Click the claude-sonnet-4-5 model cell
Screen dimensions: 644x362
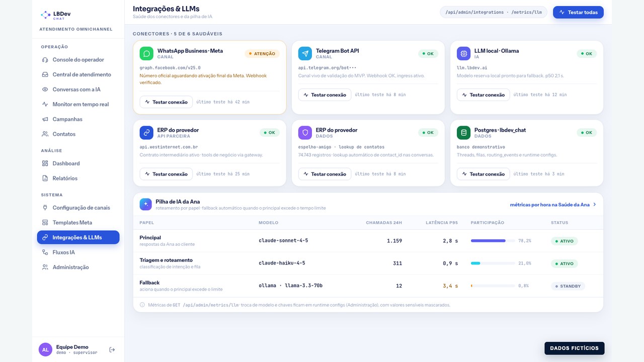pyautogui.click(x=283, y=241)
